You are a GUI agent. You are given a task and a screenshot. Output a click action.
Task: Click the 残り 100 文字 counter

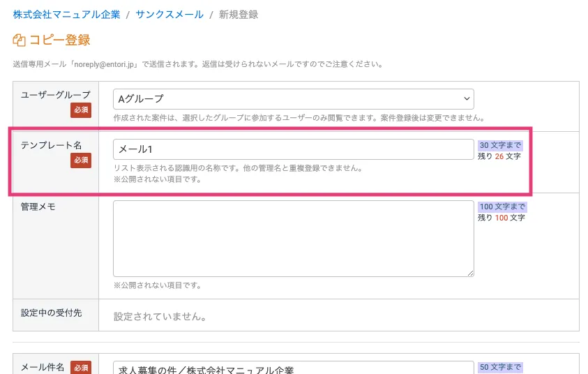(501, 218)
